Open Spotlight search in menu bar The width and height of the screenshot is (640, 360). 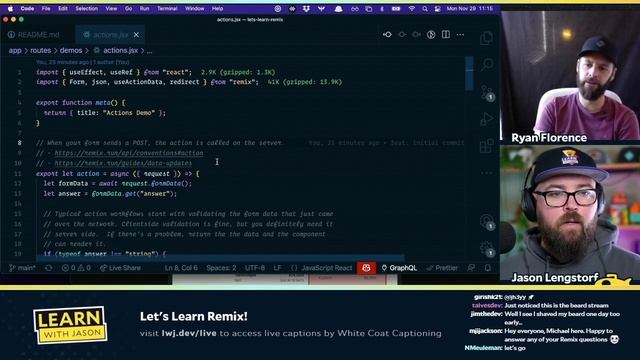tap(425, 9)
